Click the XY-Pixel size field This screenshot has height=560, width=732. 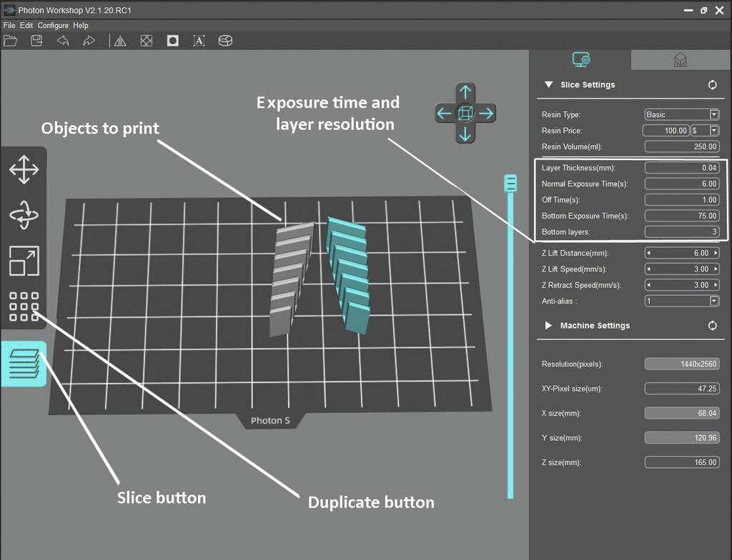click(682, 389)
